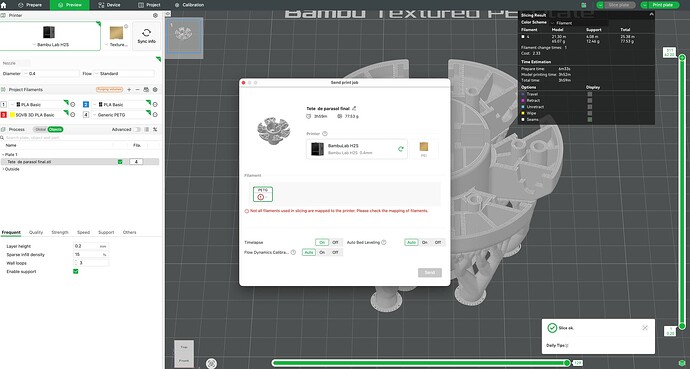Open the Generic PETG filament dropdown
Image resolution: width=690 pixels, height=369 pixels.
(120, 115)
